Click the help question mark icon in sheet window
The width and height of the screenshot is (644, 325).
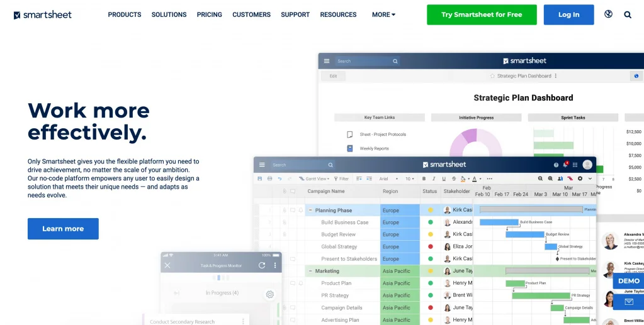556,165
